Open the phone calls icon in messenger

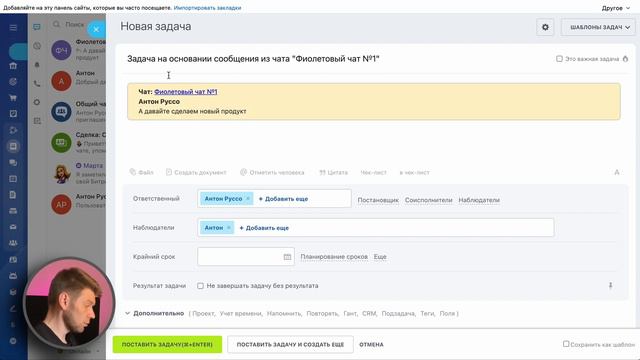pyautogui.click(x=37, y=83)
